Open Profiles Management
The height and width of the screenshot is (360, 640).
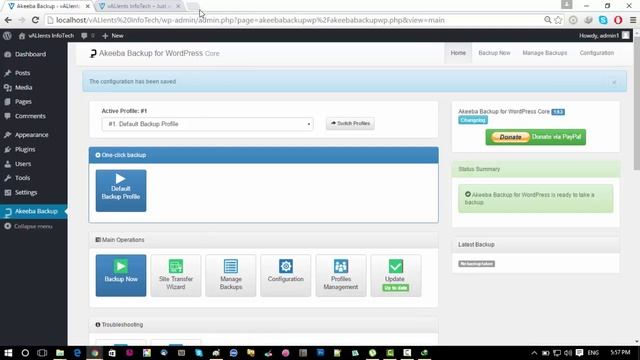pyautogui.click(x=341, y=276)
